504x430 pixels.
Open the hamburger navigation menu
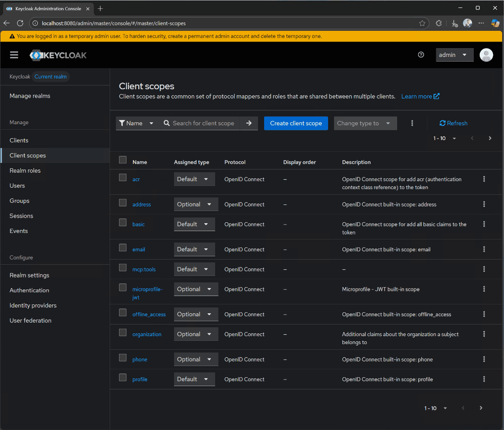[14, 55]
